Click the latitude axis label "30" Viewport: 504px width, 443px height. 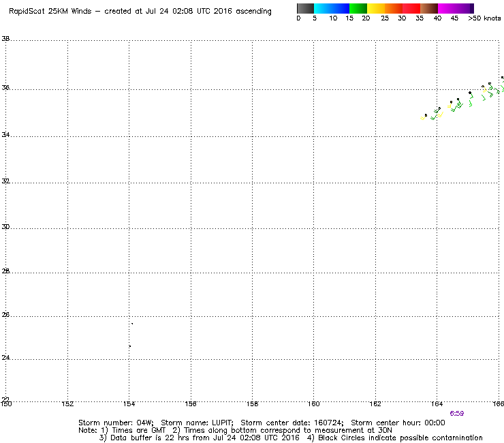point(5,226)
